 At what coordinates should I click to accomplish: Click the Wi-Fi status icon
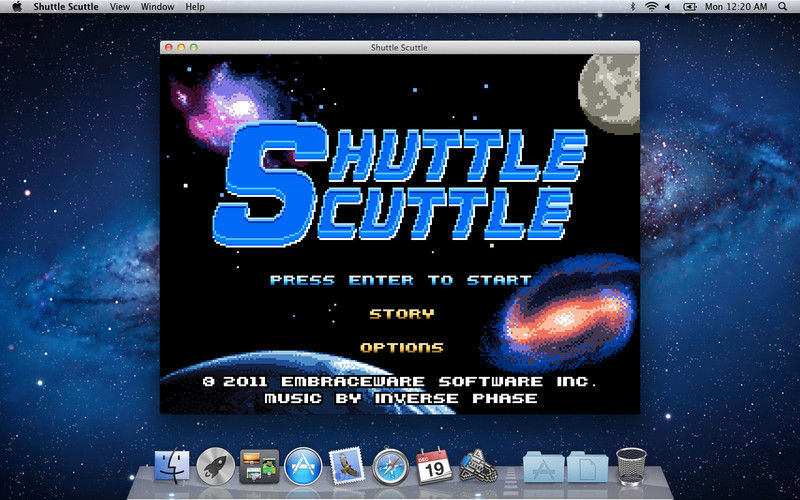651,7
